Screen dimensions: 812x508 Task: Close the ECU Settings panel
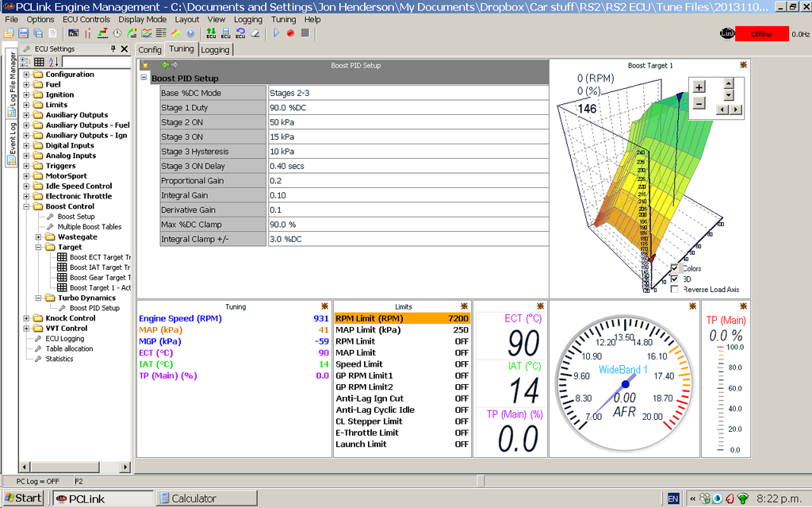[x=124, y=48]
